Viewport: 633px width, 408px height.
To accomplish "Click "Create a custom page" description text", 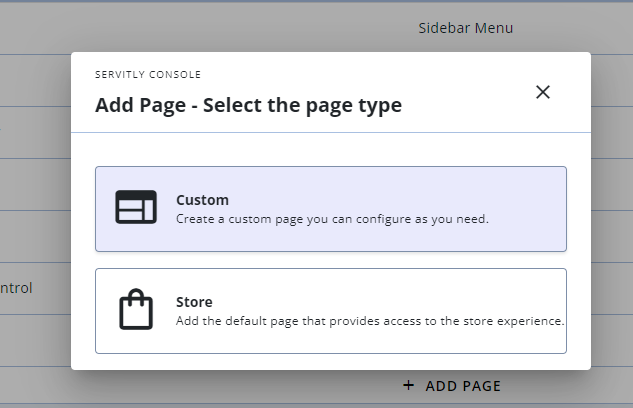I will 332,218.
